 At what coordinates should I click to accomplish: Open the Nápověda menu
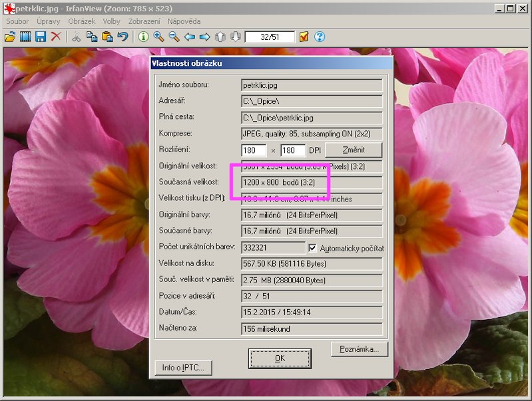(184, 21)
